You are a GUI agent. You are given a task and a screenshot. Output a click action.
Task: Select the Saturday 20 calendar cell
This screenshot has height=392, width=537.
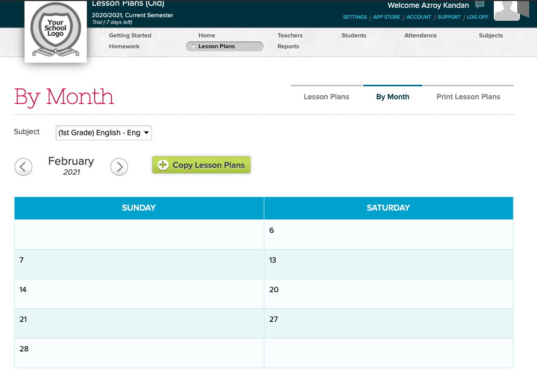pyautogui.click(x=388, y=294)
